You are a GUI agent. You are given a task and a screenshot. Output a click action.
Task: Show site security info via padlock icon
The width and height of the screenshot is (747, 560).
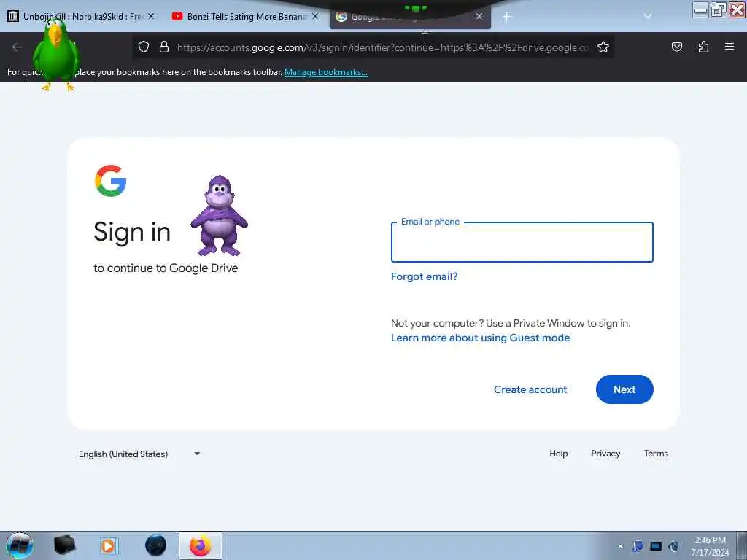164,47
